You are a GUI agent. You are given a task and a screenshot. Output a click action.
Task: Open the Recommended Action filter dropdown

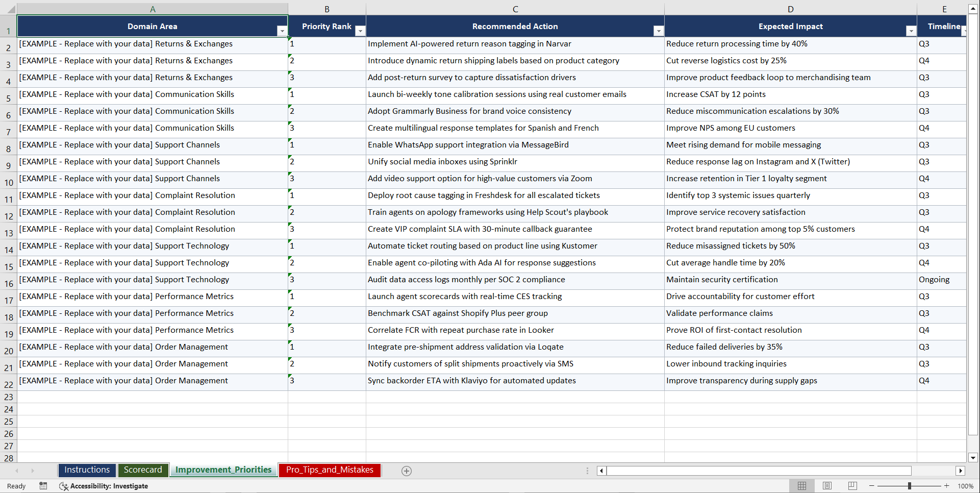[x=658, y=31]
